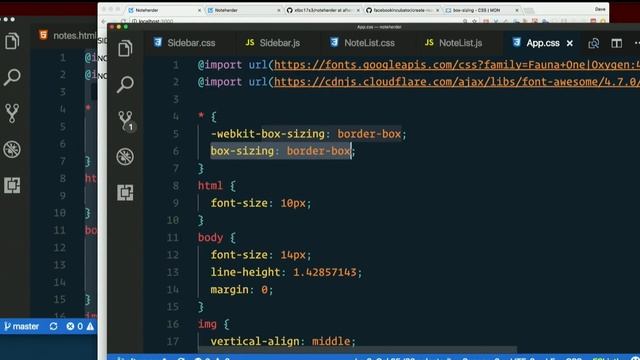
Task: Open Source Control in the notes.html background window
Action: (x=12, y=113)
